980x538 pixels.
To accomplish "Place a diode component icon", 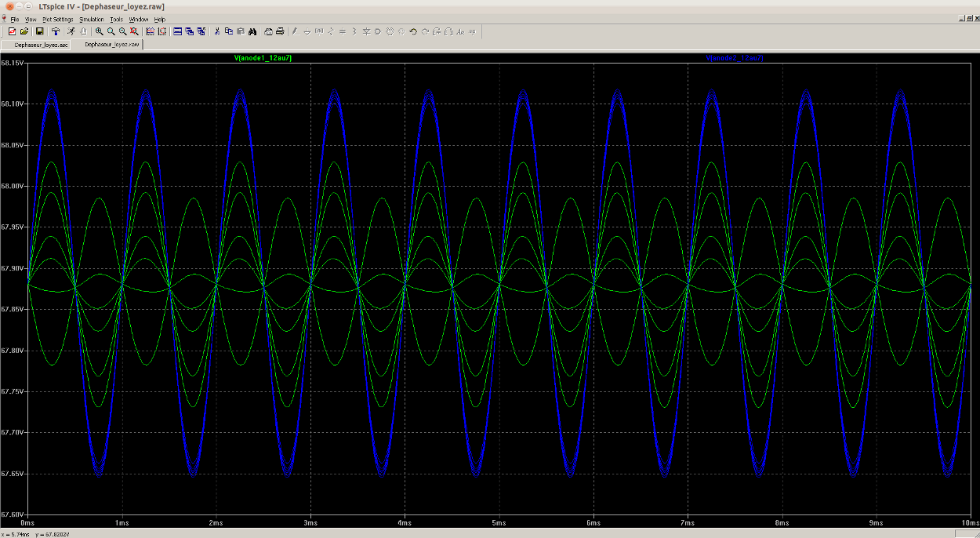I will (x=366, y=31).
